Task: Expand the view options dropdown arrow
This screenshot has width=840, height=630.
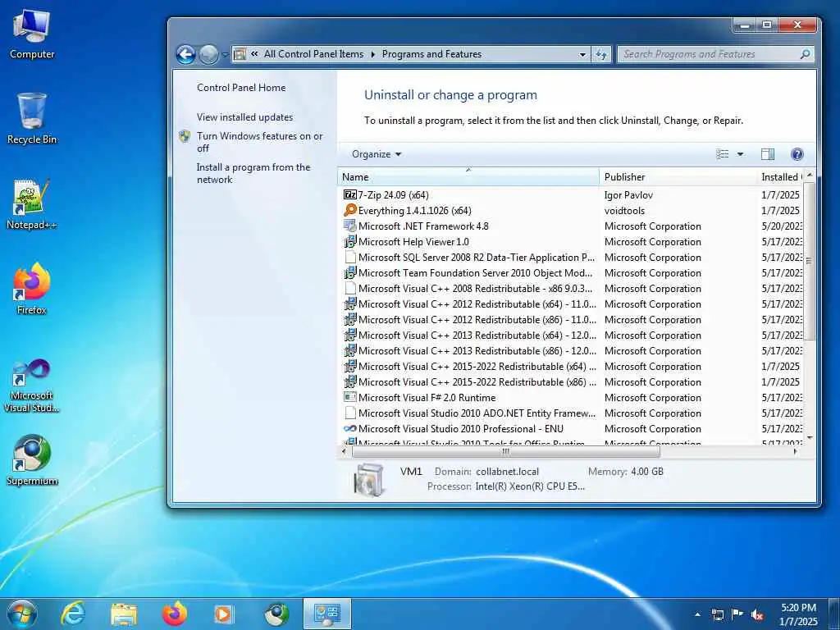Action: pos(741,154)
